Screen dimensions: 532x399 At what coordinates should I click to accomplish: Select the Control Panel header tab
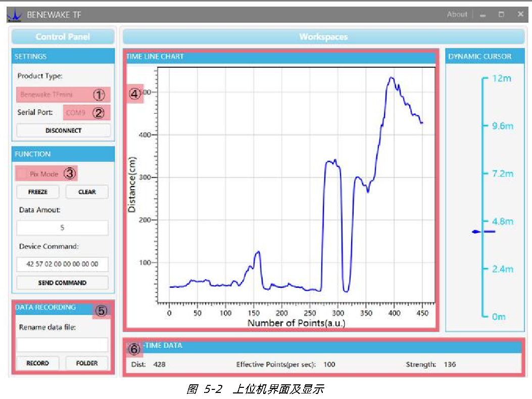pos(63,37)
